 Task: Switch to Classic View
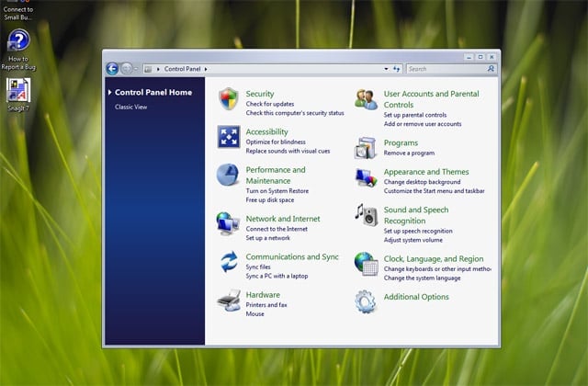point(130,107)
